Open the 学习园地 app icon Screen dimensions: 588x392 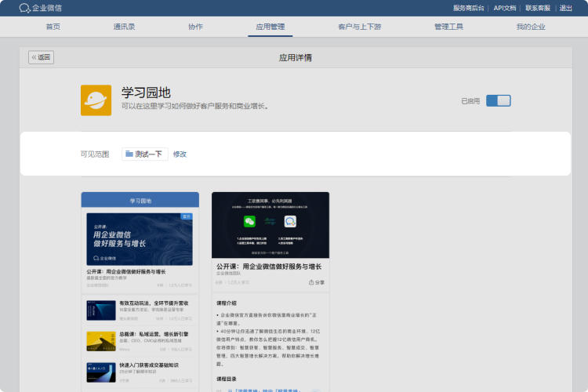[x=96, y=100]
